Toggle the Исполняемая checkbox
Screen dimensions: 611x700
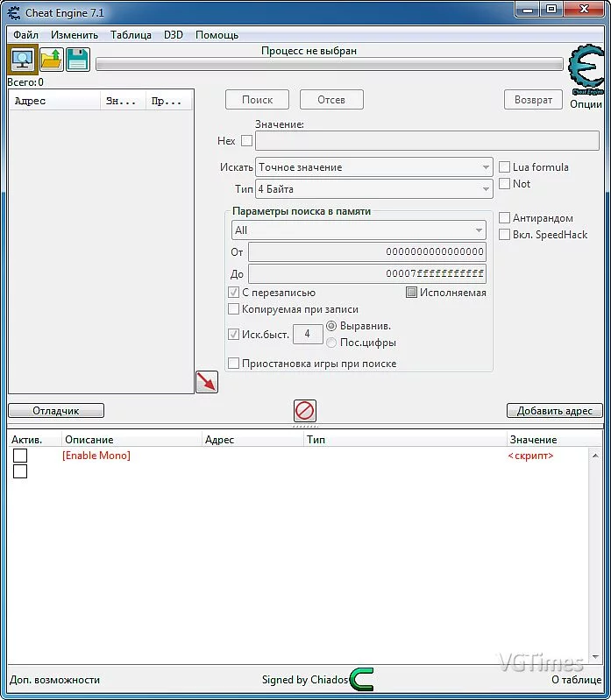click(411, 293)
